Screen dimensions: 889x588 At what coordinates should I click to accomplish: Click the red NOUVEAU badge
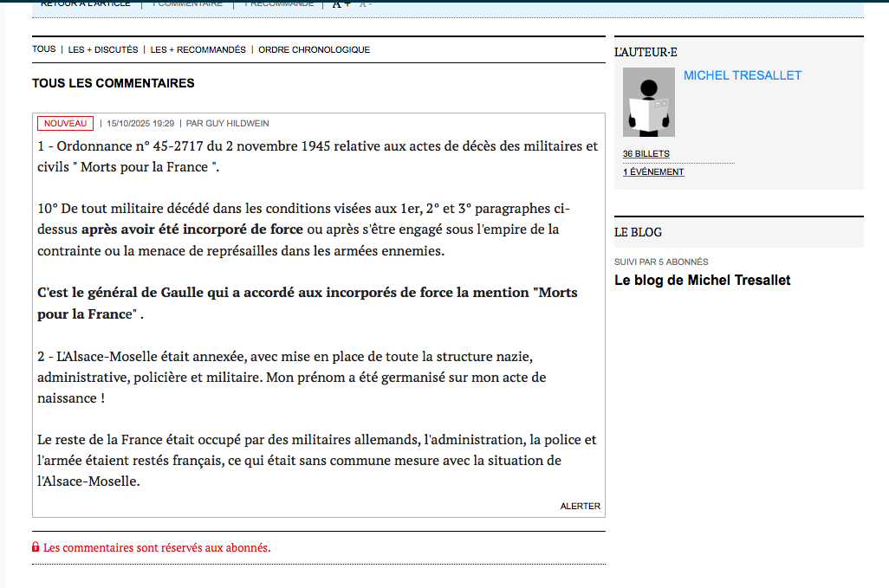click(x=66, y=124)
